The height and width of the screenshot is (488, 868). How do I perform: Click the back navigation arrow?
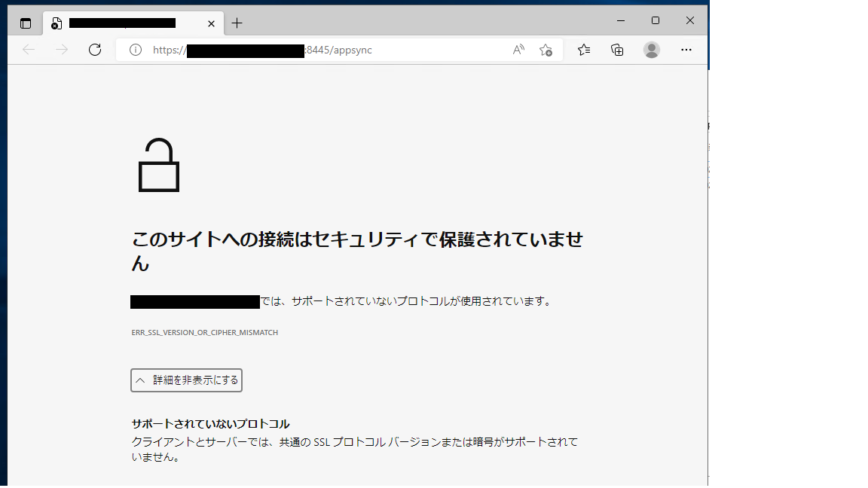(28, 50)
